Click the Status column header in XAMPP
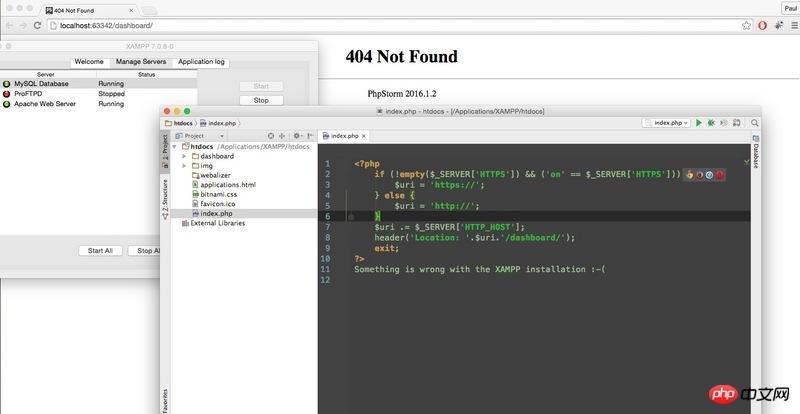This screenshot has width=800, height=414. pos(146,75)
